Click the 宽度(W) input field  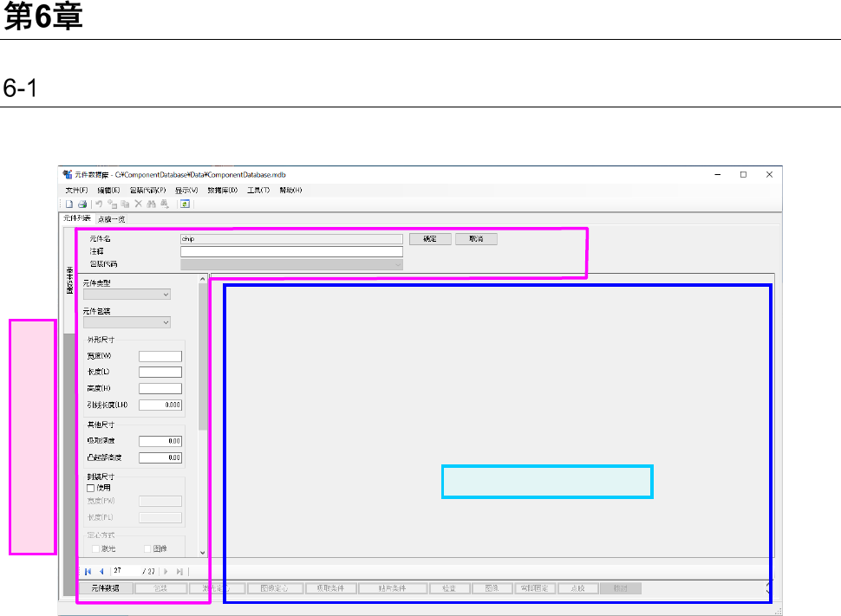160,356
